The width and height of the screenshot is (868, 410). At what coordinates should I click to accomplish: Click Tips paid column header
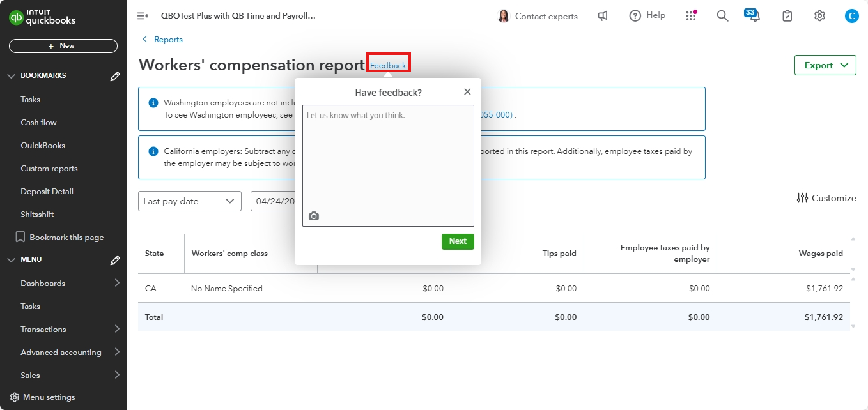pos(559,254)
